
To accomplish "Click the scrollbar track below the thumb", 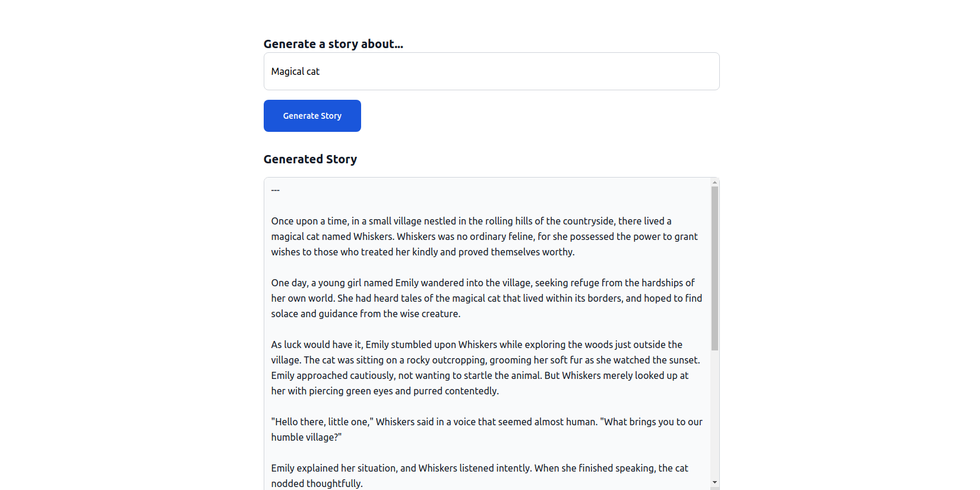I will [x=714, y=416].
